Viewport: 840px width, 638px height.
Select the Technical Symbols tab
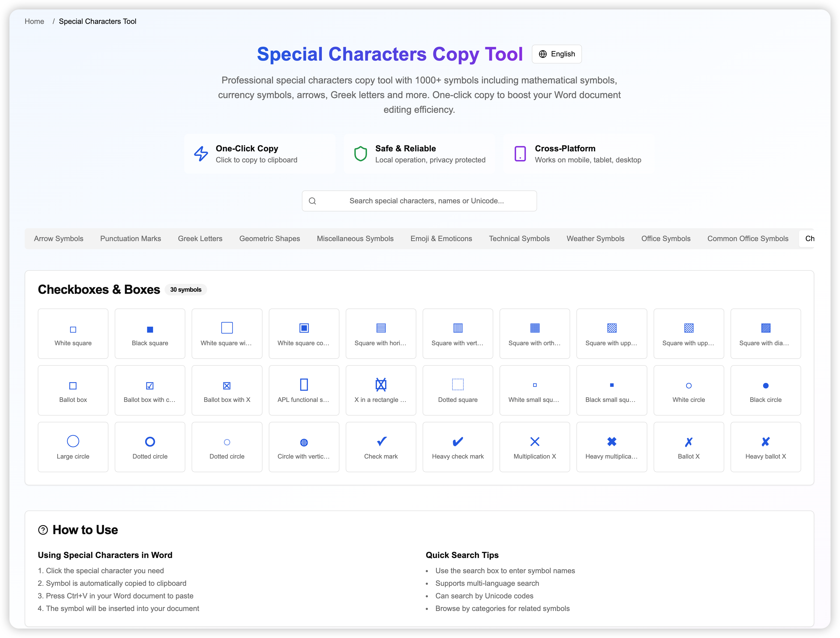point(519,238)
